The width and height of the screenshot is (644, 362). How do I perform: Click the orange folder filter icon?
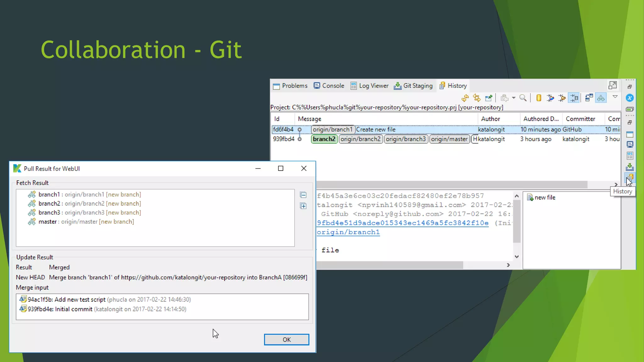coord(562,98)
